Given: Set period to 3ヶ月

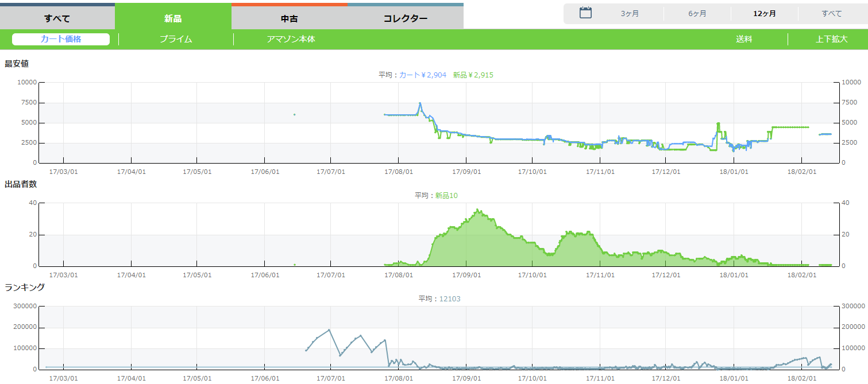Looking at the screenshot, I should [630, 14].
